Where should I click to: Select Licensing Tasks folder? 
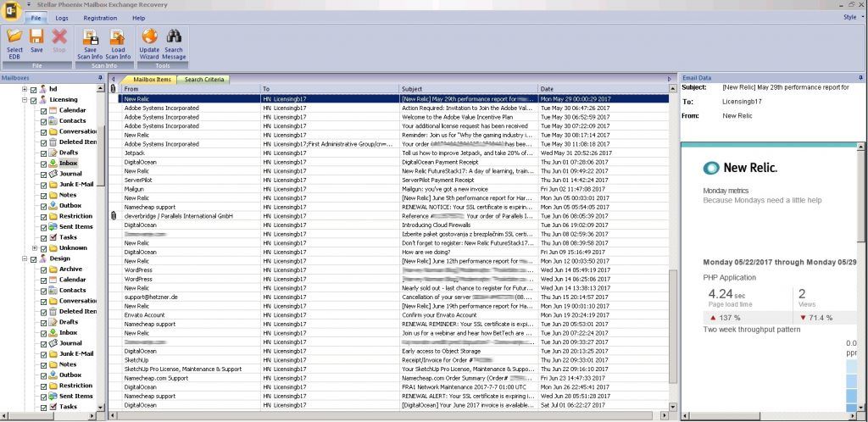[68, 237]
